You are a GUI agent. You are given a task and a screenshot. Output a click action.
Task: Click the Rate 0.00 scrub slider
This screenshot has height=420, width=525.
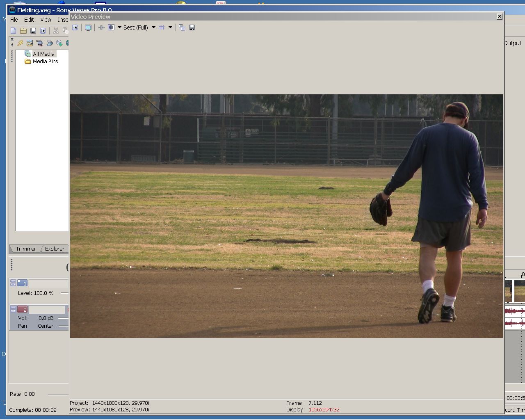point(58,395)
